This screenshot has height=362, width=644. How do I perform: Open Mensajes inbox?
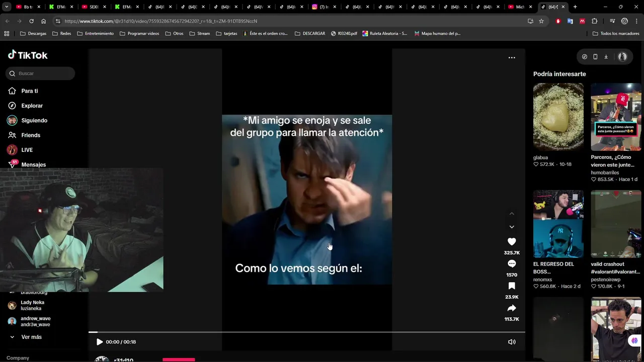pos(33,164)
